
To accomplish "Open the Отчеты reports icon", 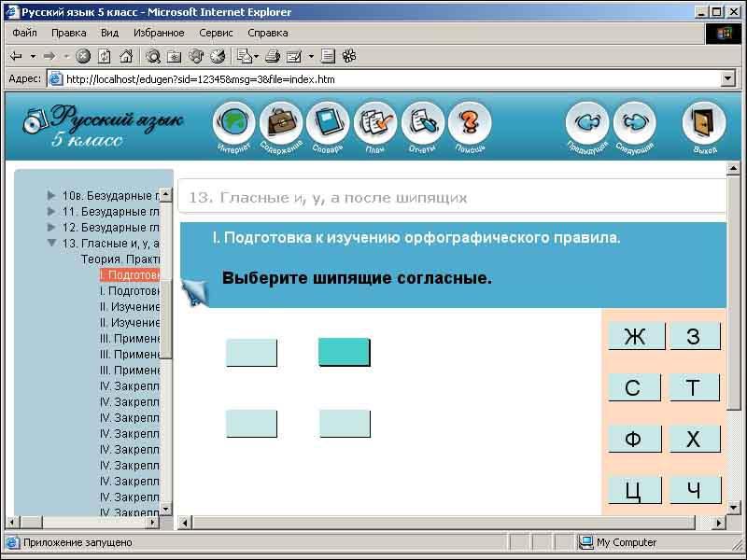I will pos(422,123).
